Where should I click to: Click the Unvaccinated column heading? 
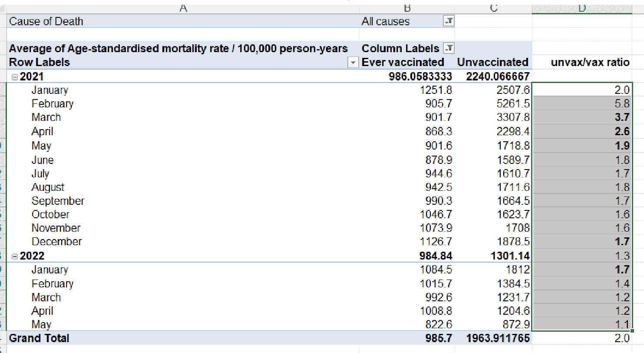(x=492, y=62)
